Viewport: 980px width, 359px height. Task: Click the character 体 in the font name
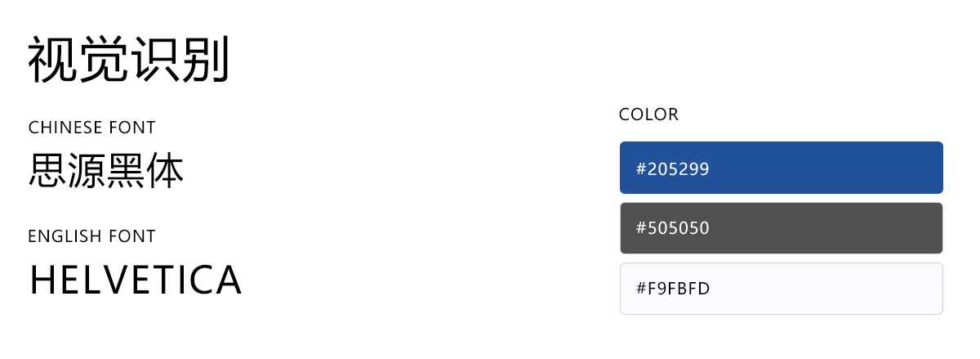click(165, 171)
